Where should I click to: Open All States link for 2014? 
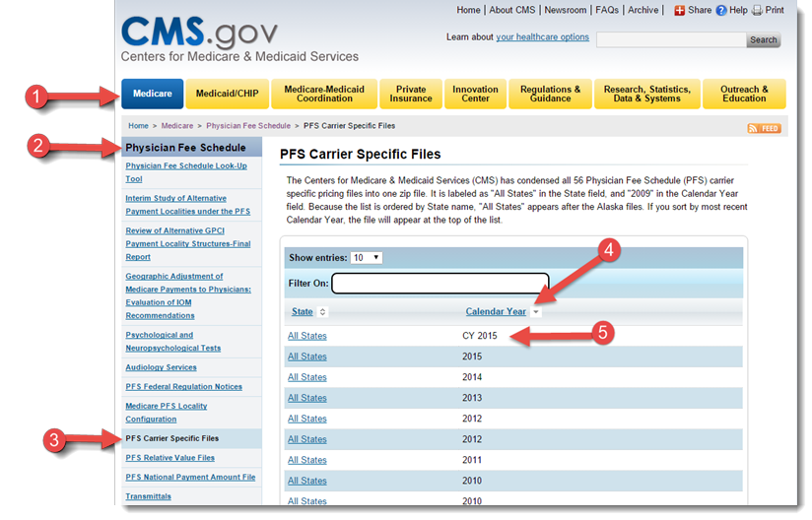pos(307,377)
